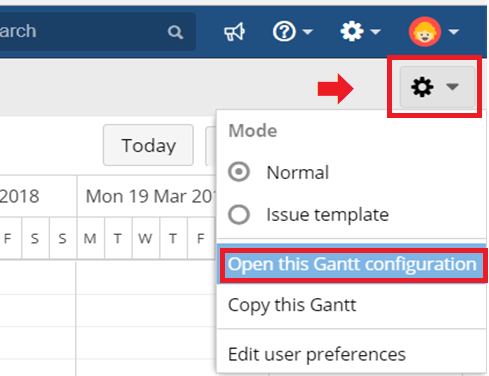Expand the Gantt gear dropdown caret
489x376 pixels.
click(x=452, y=87)
